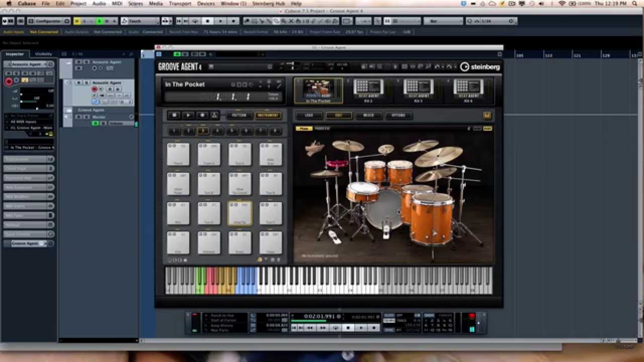
Task: Trigger the Hihat Pedal pad
Action: tap(178, 184)
